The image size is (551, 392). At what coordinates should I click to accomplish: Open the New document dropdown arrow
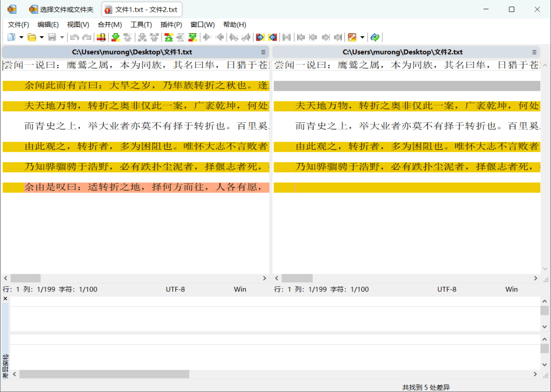[x=21, y=37]
